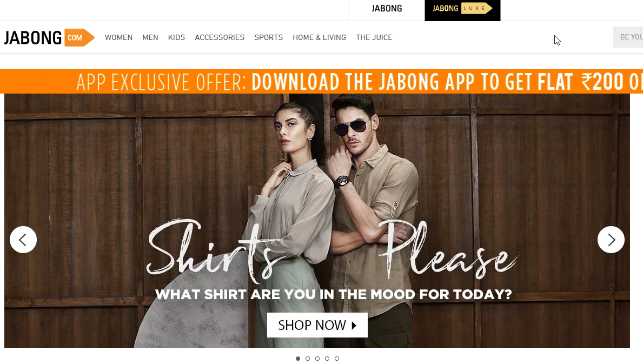Advance to next carousel slide arrow

tap(611, 240)
